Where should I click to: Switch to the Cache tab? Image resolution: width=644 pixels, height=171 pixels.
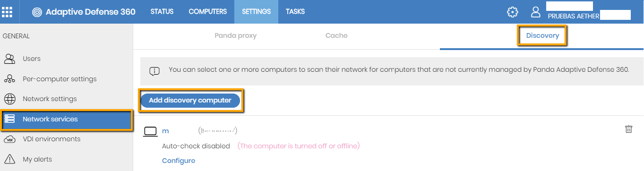click(336, 35)
